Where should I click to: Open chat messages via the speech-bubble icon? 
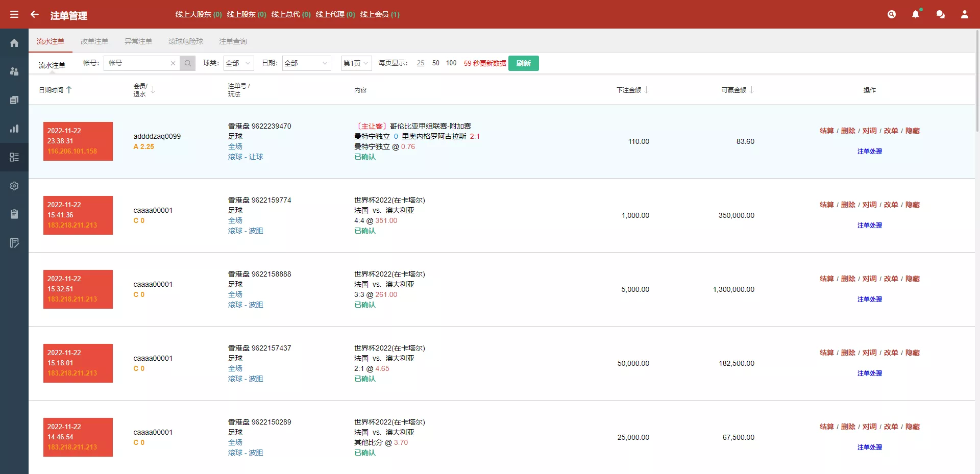941,15
